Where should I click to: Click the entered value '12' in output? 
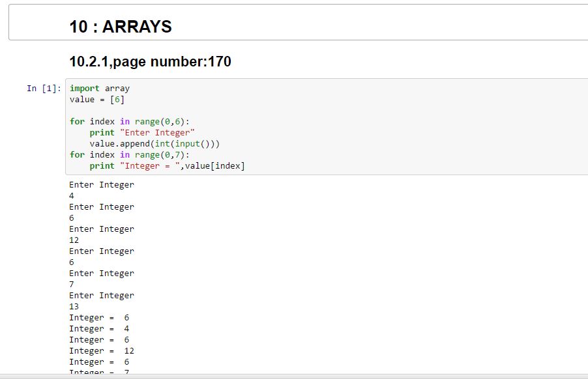click(x=74, y=240)
